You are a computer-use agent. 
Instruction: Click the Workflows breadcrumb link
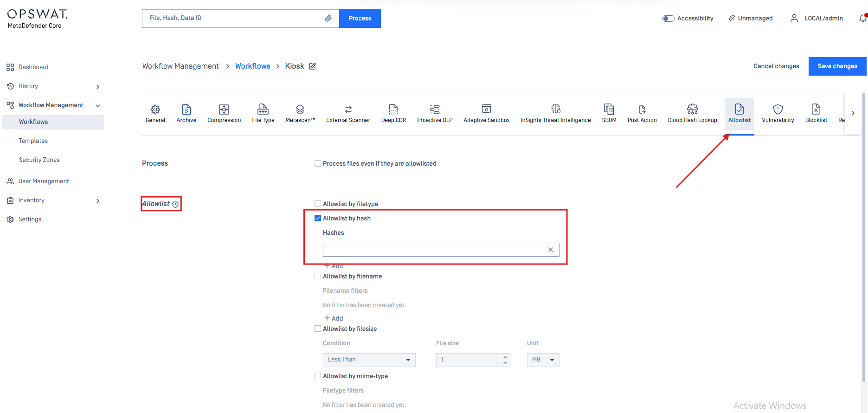click(x=252, y=66)
